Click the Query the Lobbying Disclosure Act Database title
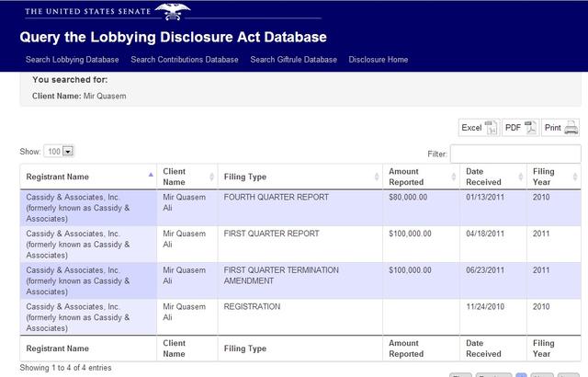The height and width of the screenshot is (377, 588). [174, 37]
